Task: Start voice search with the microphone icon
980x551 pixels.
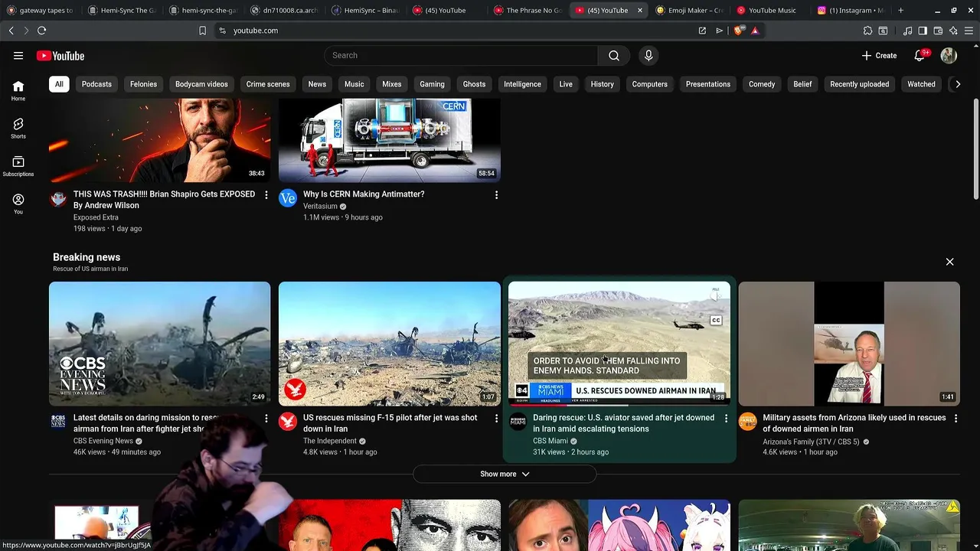Action: point(648,55)
